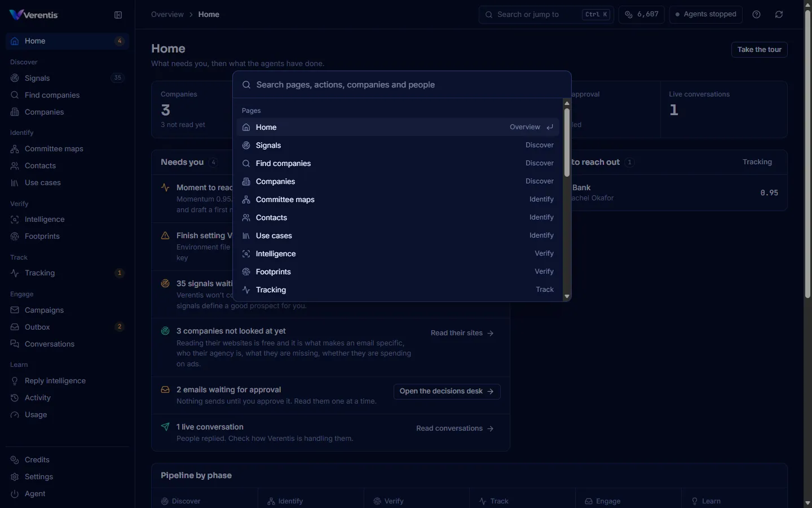Open the decisions desk button
812x508 pixels.
point(447,391)
